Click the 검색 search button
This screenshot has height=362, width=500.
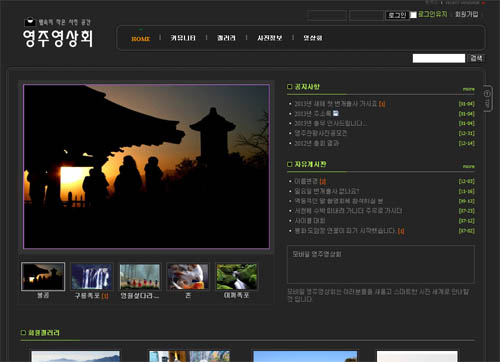[x=476, y=58]
